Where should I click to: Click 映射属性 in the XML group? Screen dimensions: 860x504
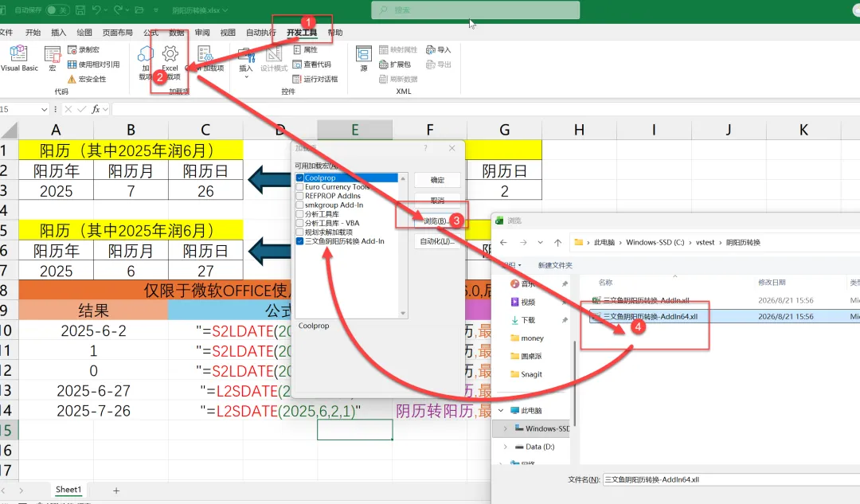point(398,50)
